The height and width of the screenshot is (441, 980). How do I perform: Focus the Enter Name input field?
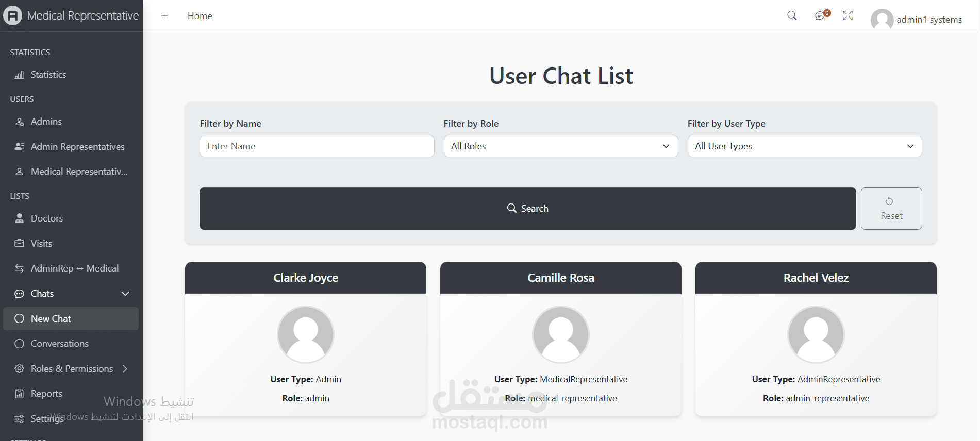(x=317, y=146)
